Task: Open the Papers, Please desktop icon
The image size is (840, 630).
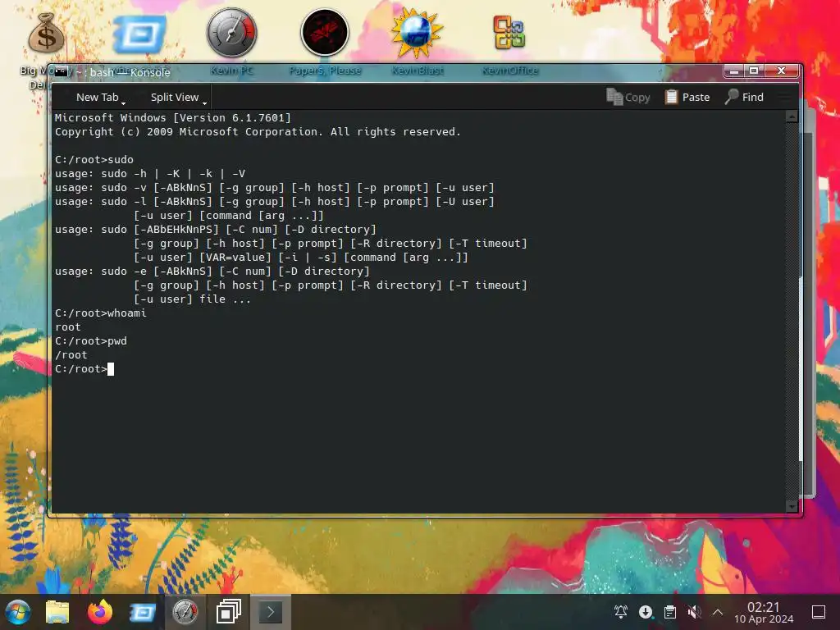Action: click(x=325, y=33)
